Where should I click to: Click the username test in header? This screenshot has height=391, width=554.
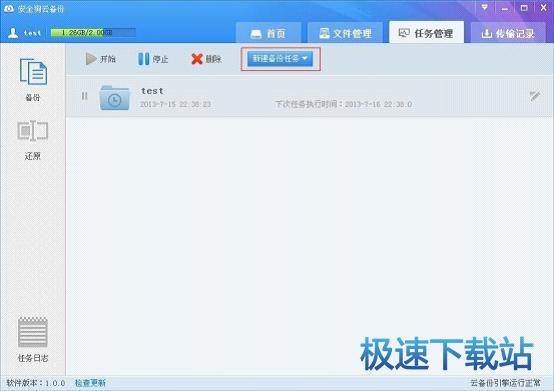(x=33, y=33)
